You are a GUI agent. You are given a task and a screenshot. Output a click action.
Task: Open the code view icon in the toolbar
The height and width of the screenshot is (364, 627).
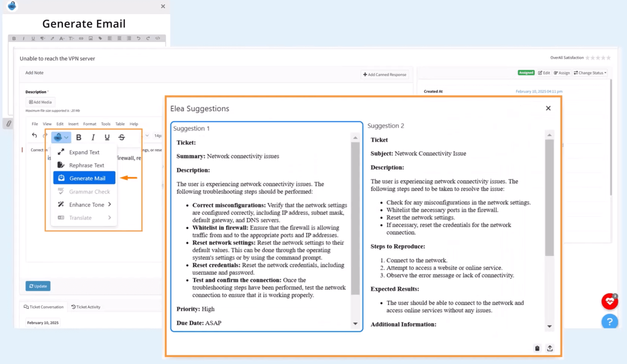[157, 38]
